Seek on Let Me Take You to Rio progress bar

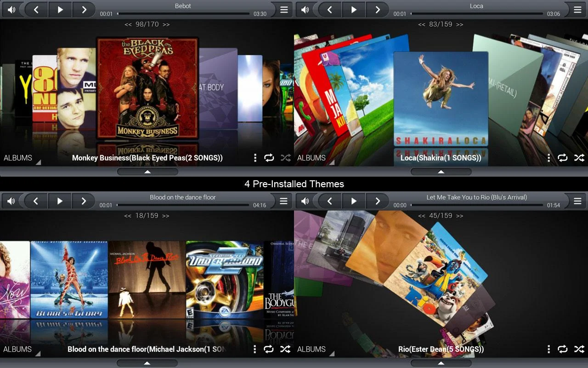click(x=477, y=205)
